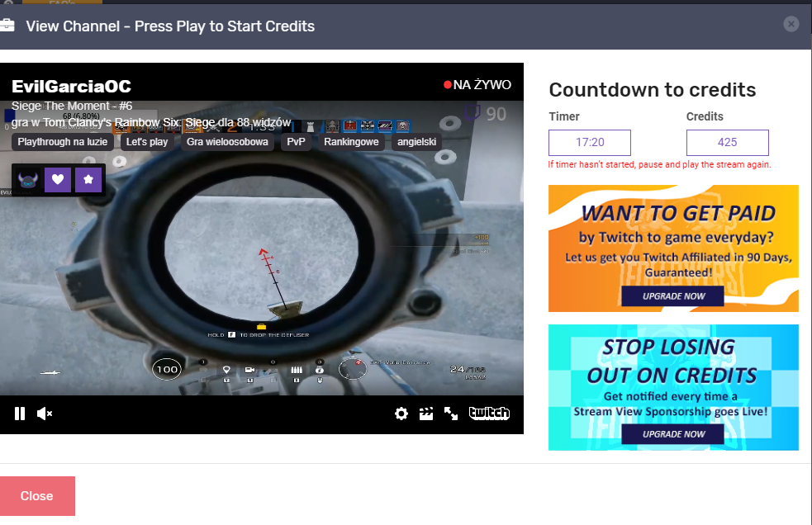Subscribe using the star icon
This screenshot has height=525, width=812.
(88, 179)
